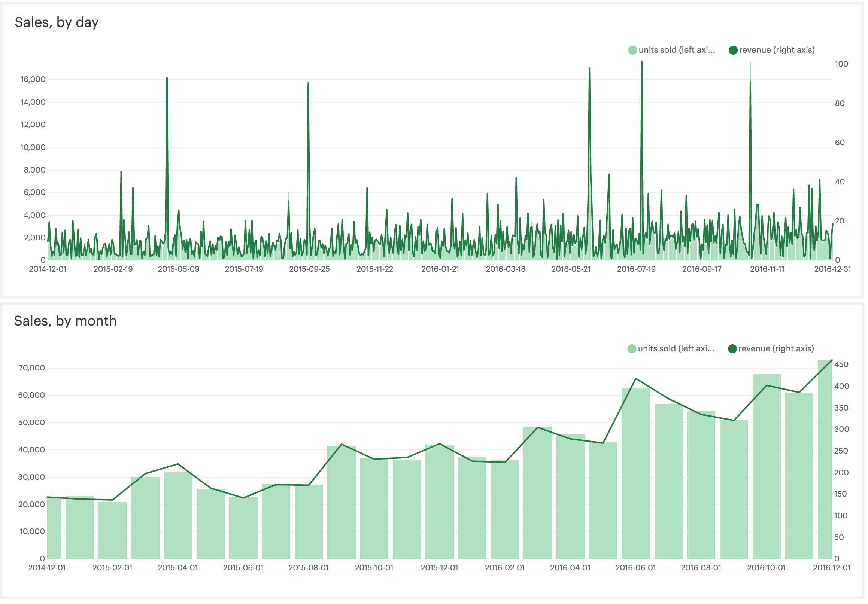The width and height of the screenshot is (868, 604).
Task: Click light green swatch in monthly chart legend
Action: [x=632, y=348]
